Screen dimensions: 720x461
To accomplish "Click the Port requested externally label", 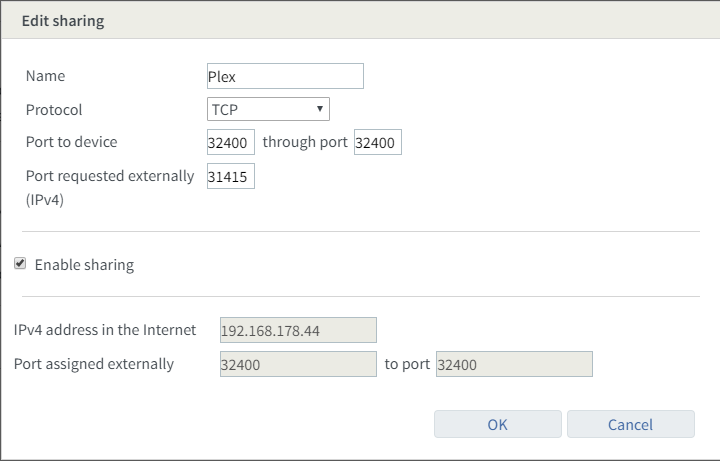I will [109, 176].
